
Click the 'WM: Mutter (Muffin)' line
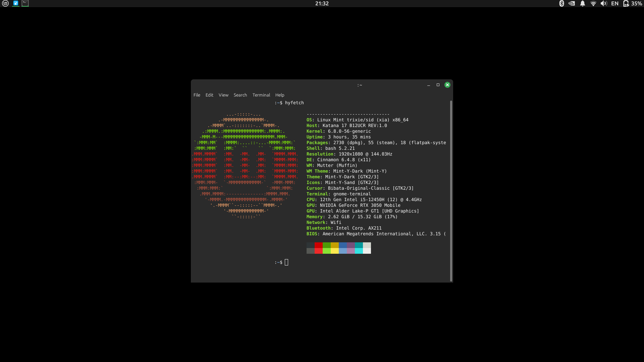(x=332, y=166)
